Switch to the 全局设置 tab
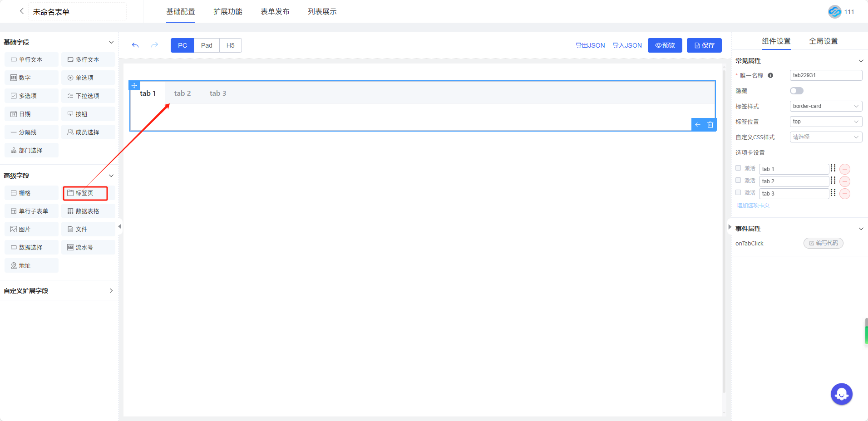The height and width of the screenshot is (421, 868). point(823,41)
